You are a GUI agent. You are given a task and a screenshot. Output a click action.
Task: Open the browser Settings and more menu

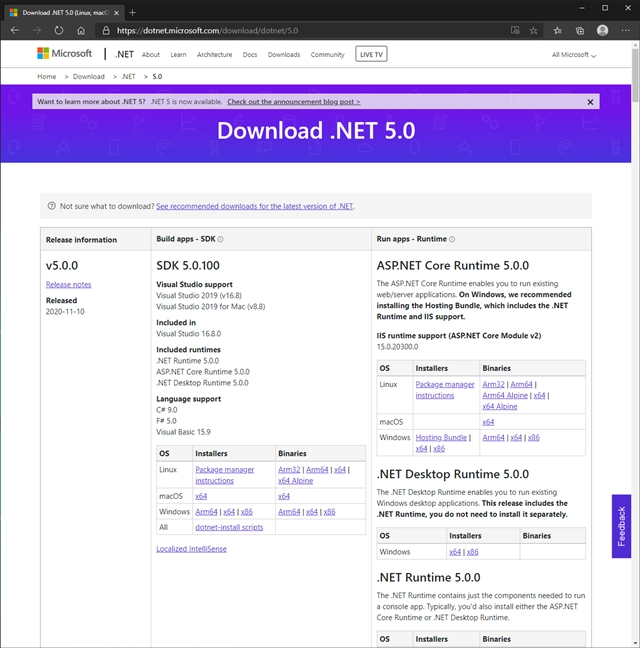(x=626, y=30)
